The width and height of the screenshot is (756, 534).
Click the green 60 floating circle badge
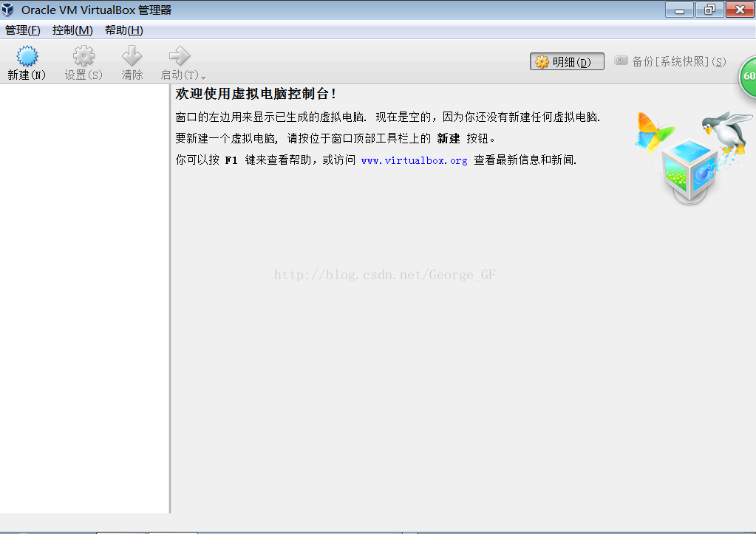click(748, 76)
